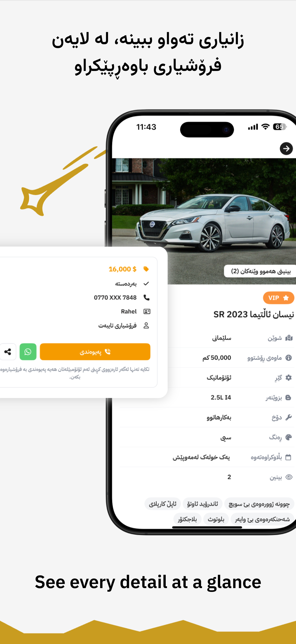Tap the black arrow back button
Viewport: 296px width, 644px height.
[286, 148]
